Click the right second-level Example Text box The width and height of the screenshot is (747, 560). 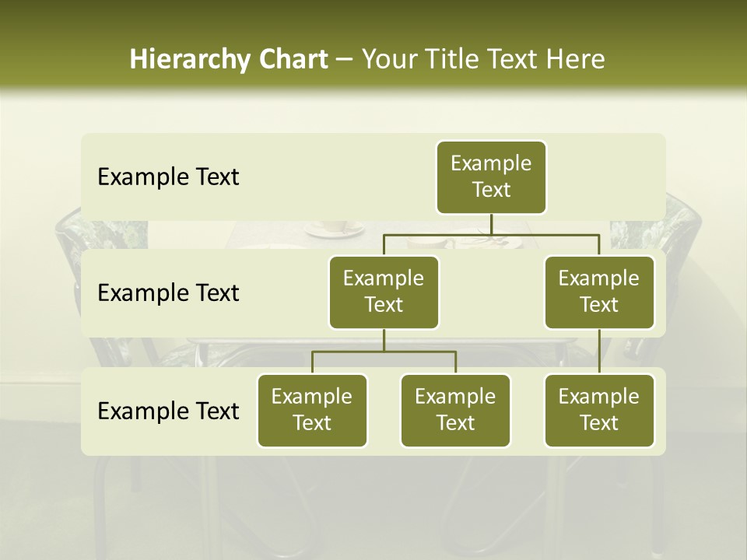click(599, 292)
